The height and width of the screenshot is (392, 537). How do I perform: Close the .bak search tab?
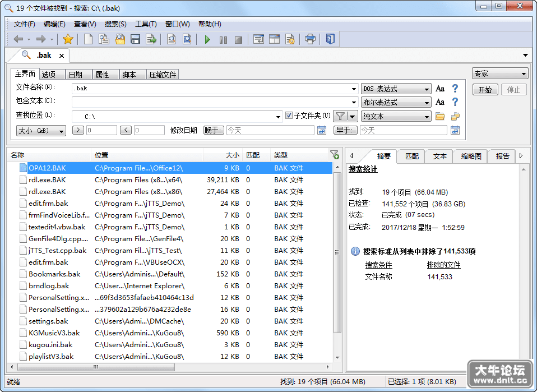62,56
